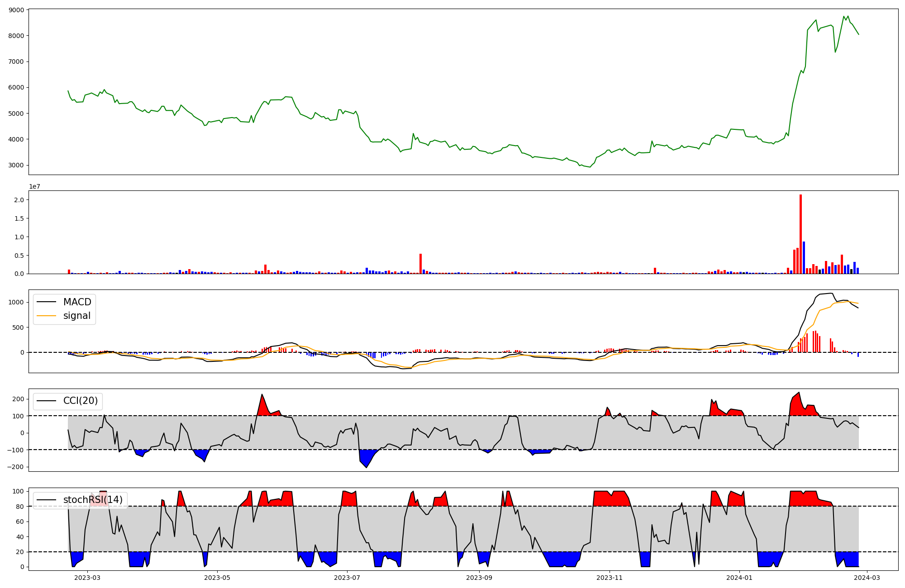Click the 20 stochRSI axis label

[x=20, y=552]
